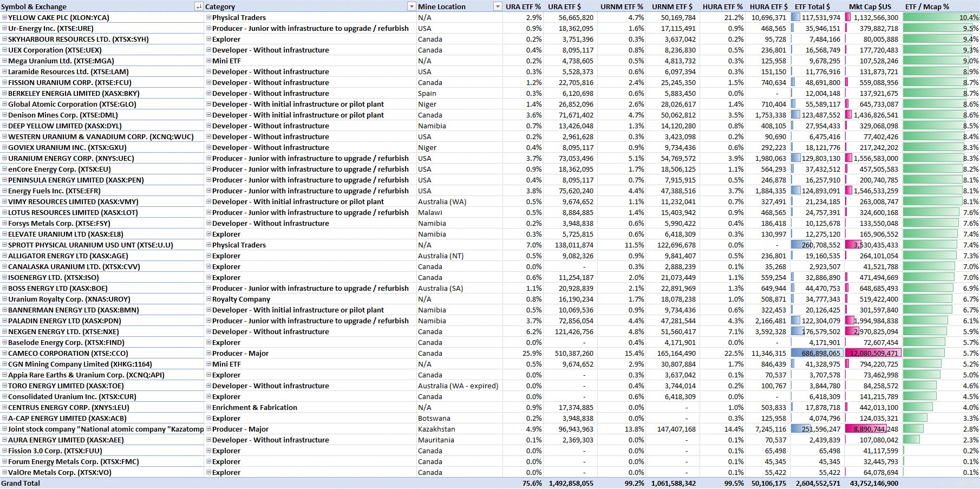This screenshot has width=980, height=489.
Task: Select Grand Total URA percentage 75.6%
Action: [532, 483]
